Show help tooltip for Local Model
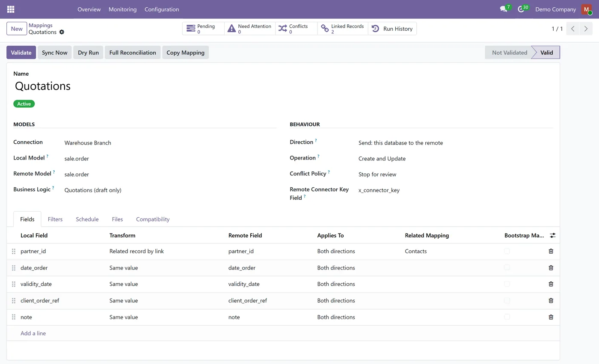 click(47, 156)
